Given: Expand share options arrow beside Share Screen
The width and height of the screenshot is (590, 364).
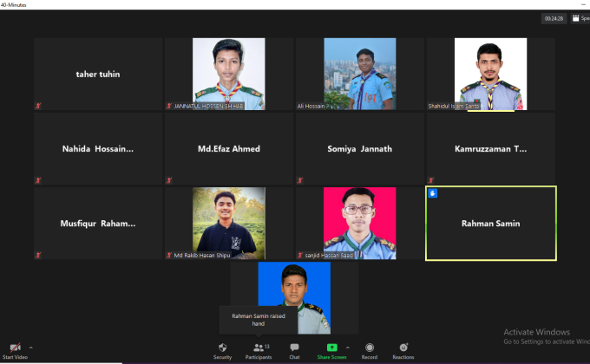Looking at the screenshot, I should tap(348, 347).
